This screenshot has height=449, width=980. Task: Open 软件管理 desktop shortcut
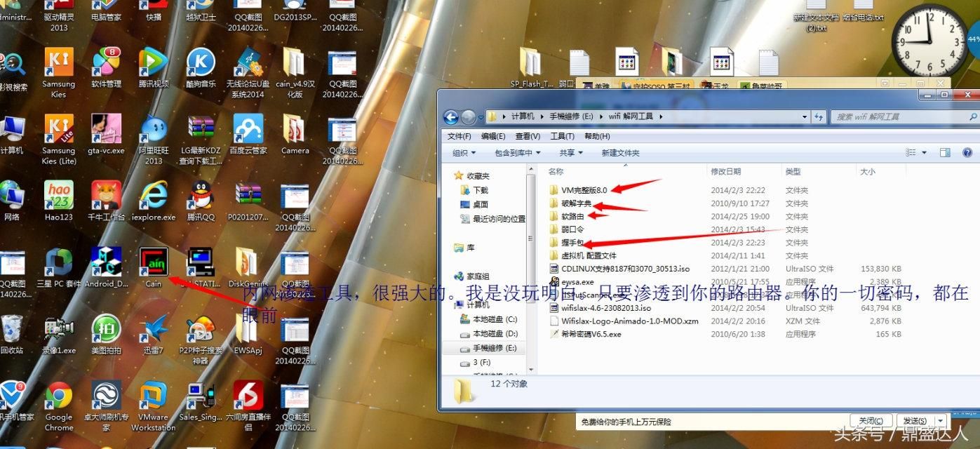click(107, 67)
